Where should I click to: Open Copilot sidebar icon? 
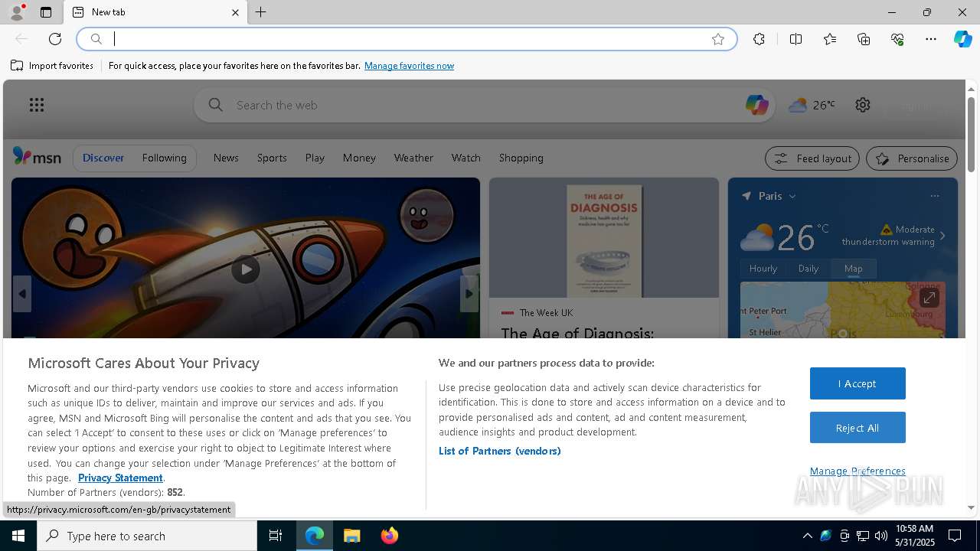pyautogui.click(x=962, y=39)
